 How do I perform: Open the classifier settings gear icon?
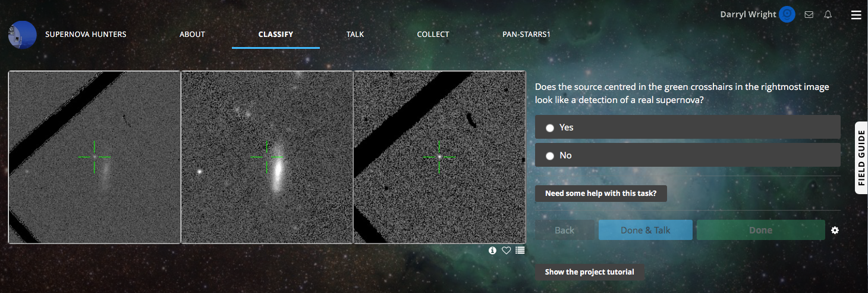(x=835, y=230)
